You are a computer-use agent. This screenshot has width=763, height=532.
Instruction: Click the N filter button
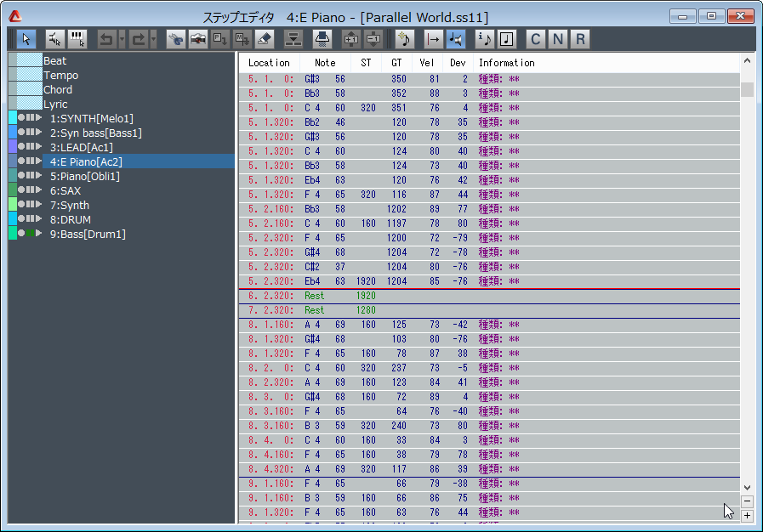tap(558, 39)
